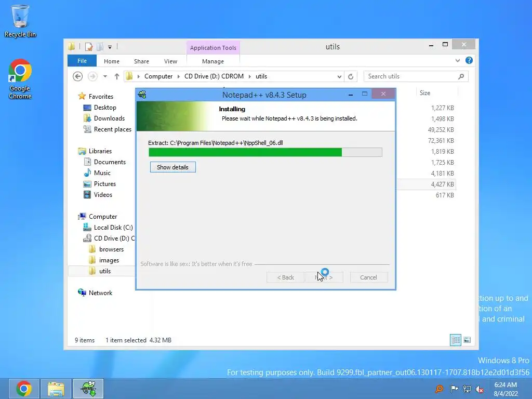Select Local Disk (C:) in tree
This screenshot has height=399, width=532.
pos(113,228)
